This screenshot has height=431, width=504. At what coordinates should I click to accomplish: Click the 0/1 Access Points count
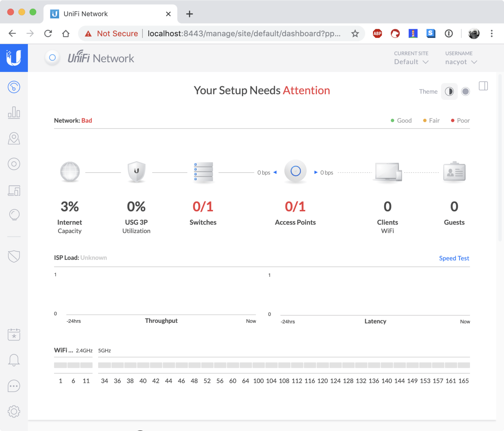295,207
